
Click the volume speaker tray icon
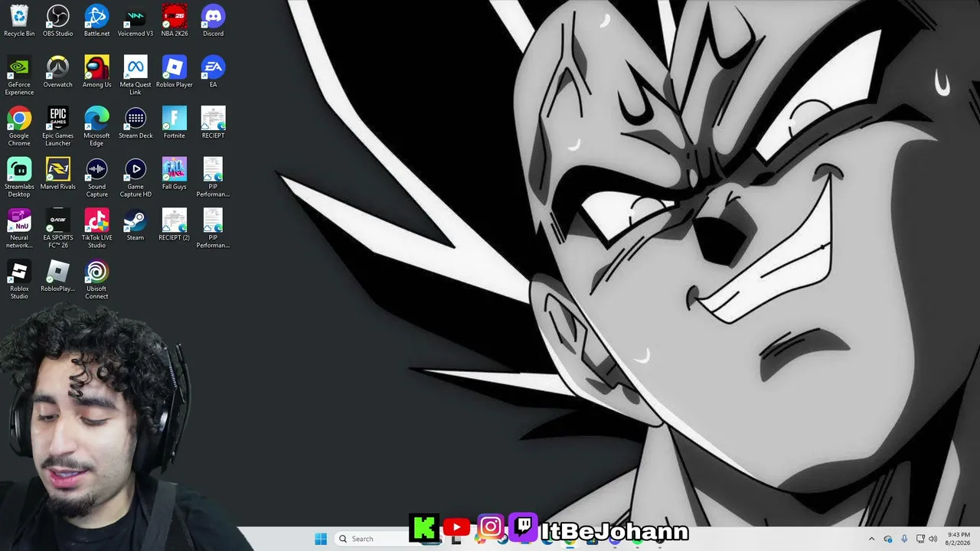point(933,539)
